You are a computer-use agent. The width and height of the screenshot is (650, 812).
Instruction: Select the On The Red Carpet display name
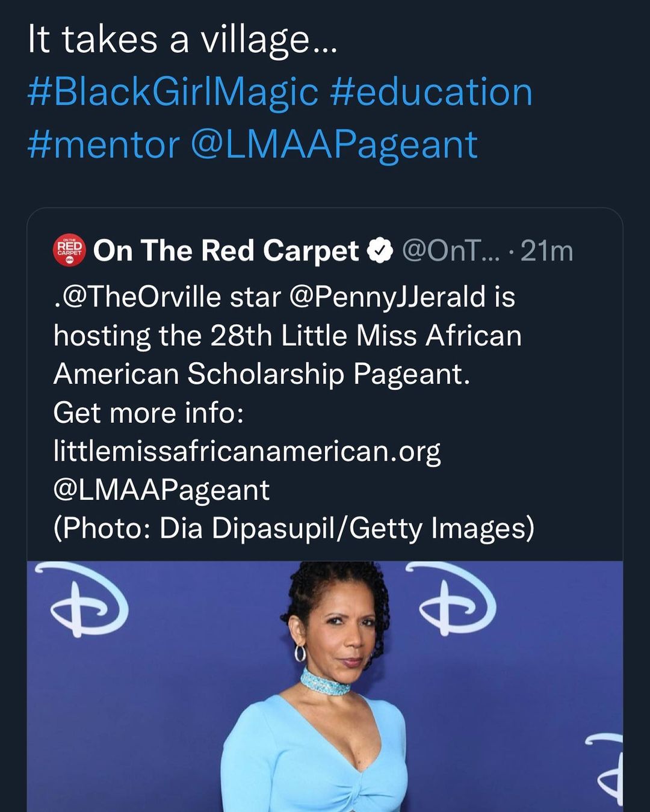226,251
